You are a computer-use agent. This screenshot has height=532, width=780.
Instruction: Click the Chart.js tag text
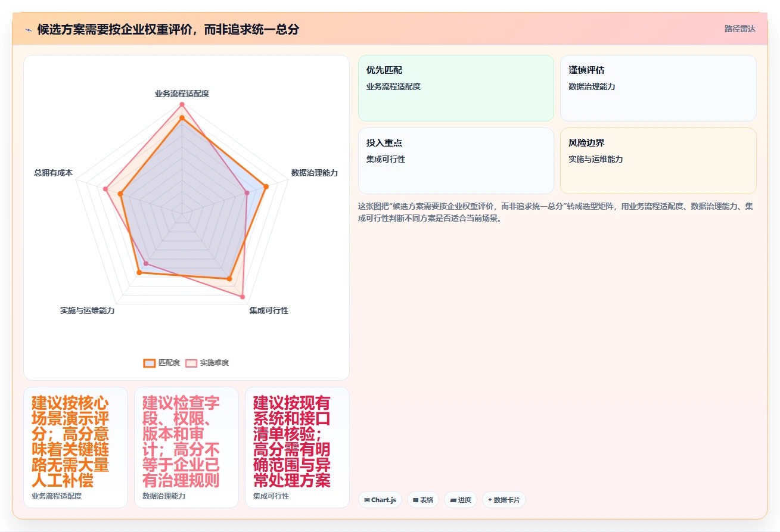(x=384, y=500)
